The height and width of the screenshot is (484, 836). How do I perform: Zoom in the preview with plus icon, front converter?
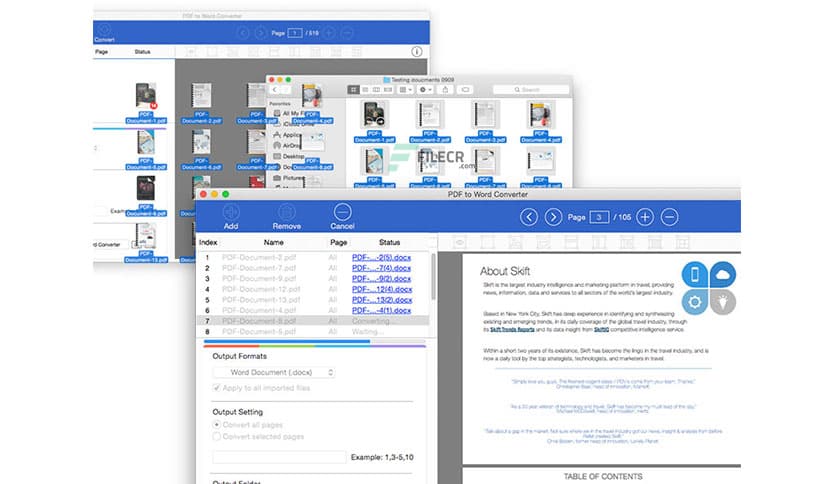645,217
